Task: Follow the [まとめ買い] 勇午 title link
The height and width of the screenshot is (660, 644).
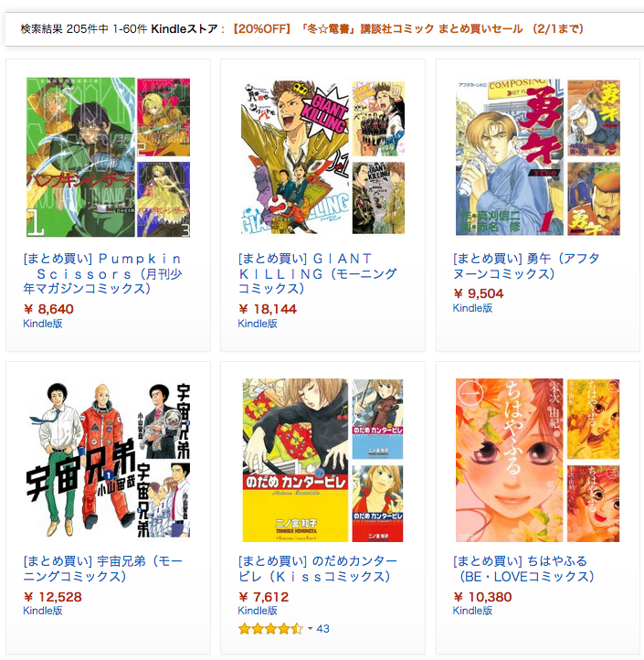Action: 526,266
